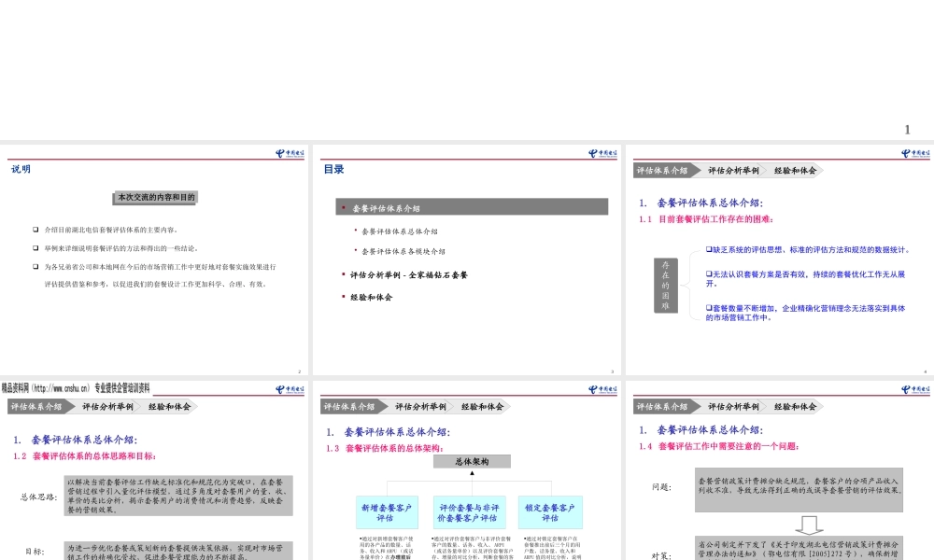Select 评估分析举例 step on slide 1.1
This screenshot has height=560, width=934.
click(x=733, y=171)
